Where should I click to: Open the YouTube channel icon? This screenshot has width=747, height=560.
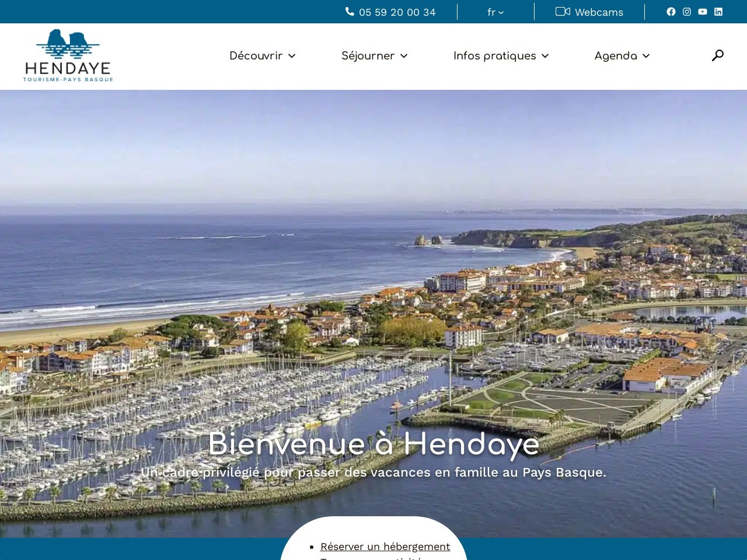[703, 12]
